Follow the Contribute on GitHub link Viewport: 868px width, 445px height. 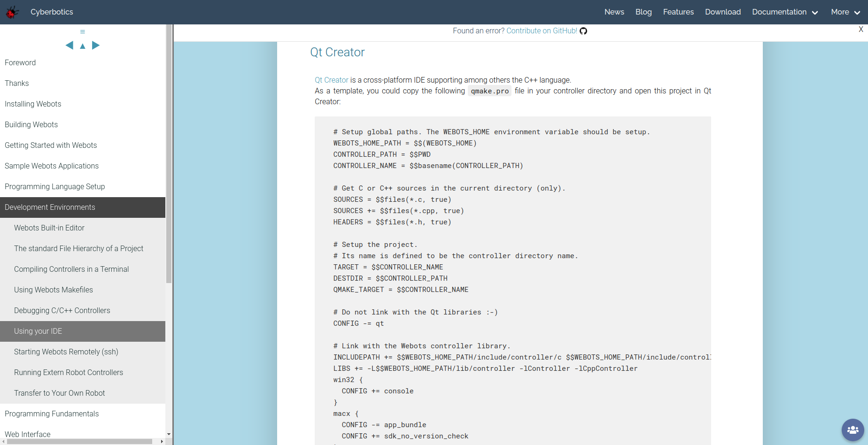coord(542,31)
